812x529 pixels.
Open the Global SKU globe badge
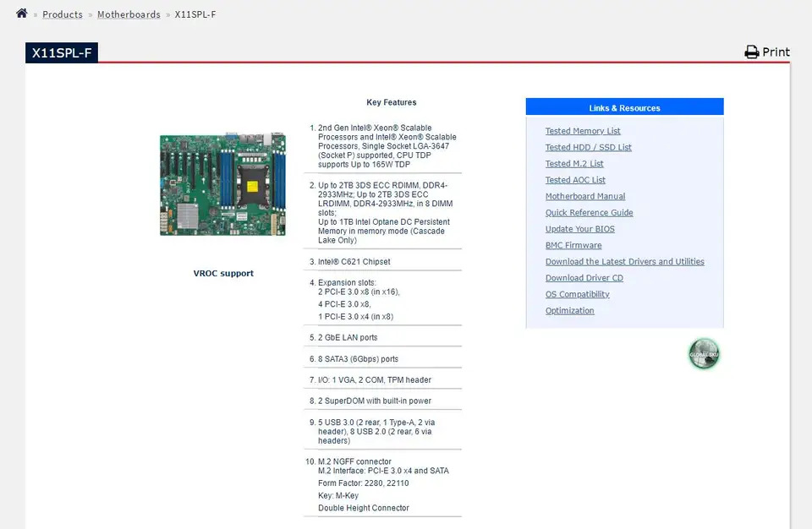click(704, 354)
